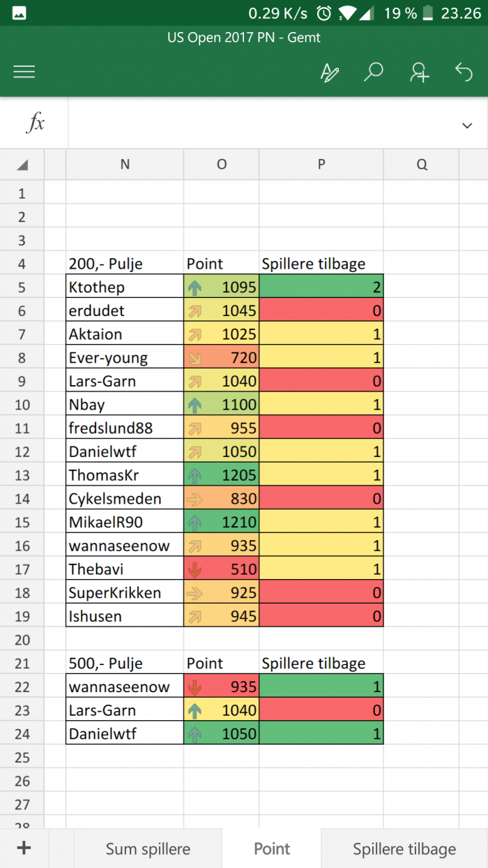This screenshot has width=488, height=868.
Task: Tap the pen edit ribbon icon
Action: (x=329, y=72)
